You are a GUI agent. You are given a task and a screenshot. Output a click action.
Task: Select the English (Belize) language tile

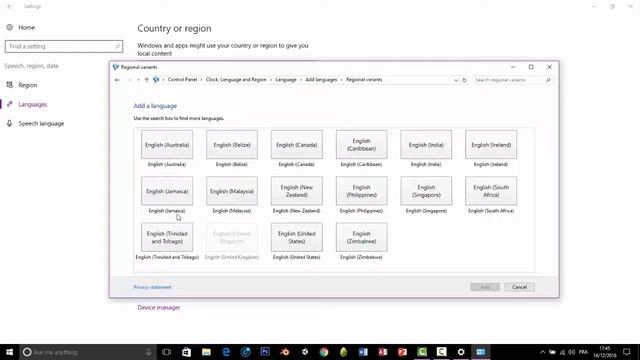coord(232,145)
